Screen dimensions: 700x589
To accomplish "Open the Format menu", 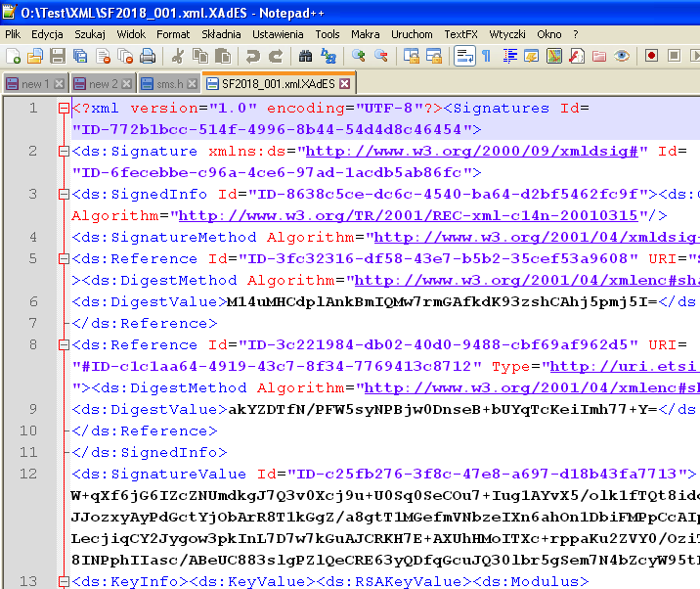I will point(173,34).
